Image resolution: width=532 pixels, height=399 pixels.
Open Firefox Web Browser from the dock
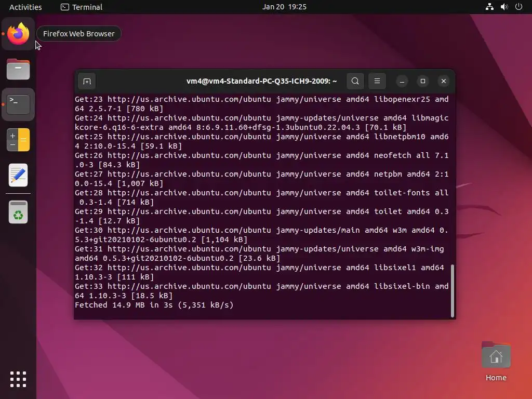pyautogui.click(x=18, y=34)
